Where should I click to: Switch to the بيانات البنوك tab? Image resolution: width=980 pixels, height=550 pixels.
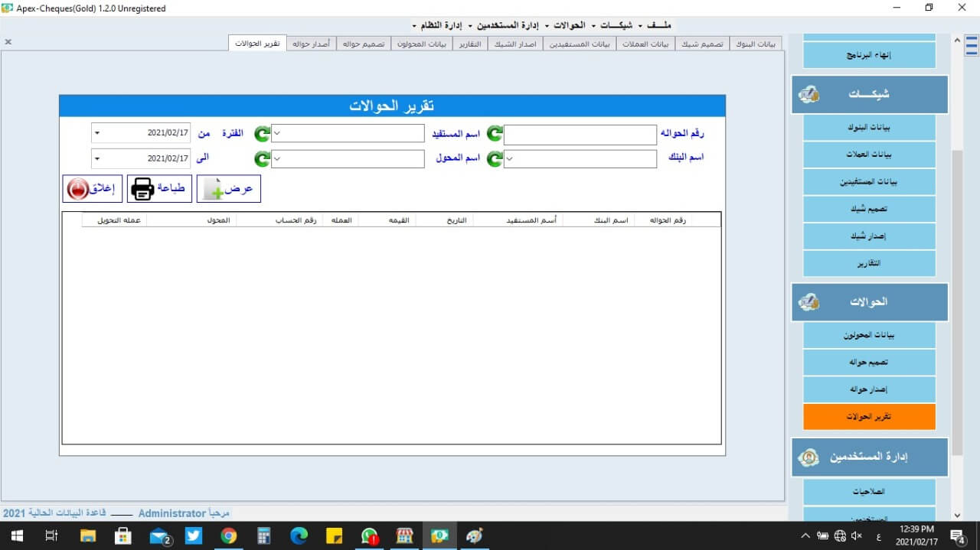click(756, 44)
